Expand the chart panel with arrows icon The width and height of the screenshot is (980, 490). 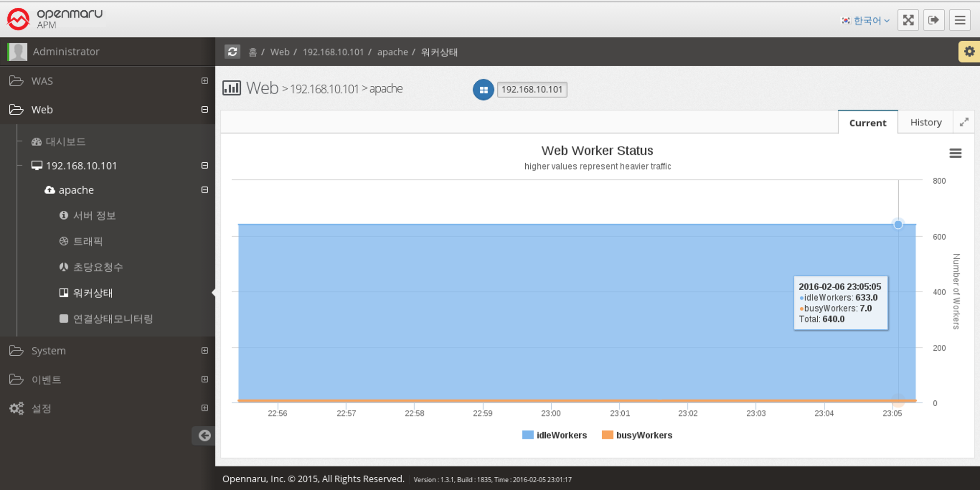coord(964,122)
